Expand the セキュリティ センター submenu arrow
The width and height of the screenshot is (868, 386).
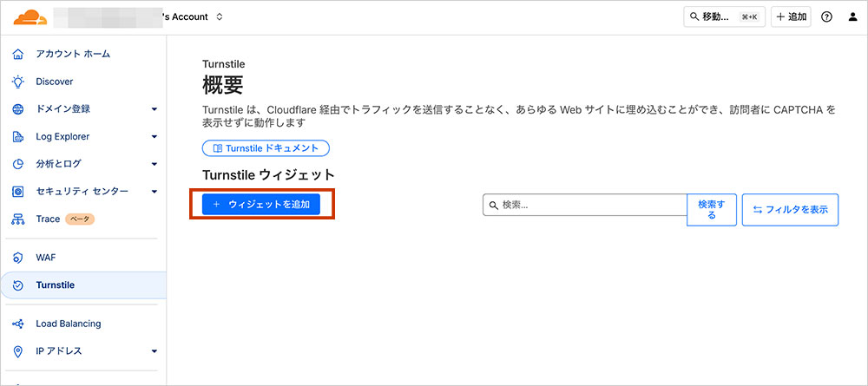(154, 192)
